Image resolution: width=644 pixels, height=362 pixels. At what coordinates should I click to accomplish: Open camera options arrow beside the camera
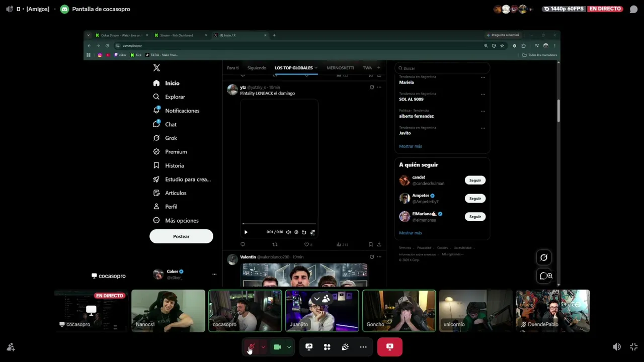pos(289,347)
